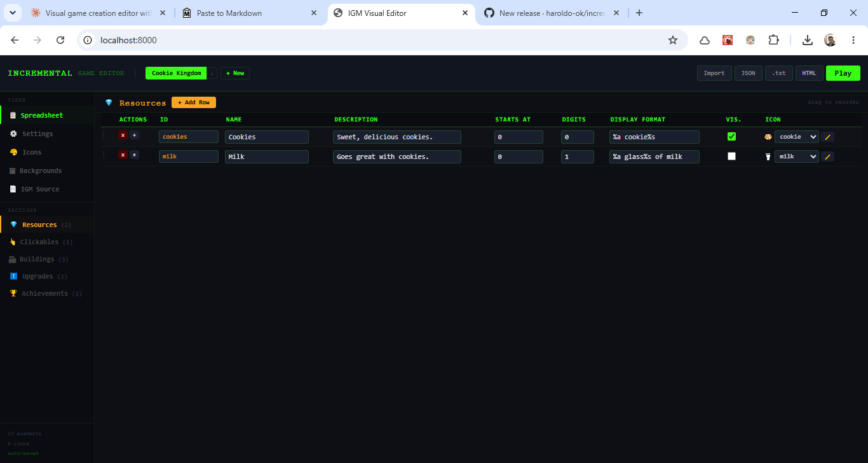The width and height of the screenshot is (868, 463).
Task: Export as .txt
Action: [779, 73]
